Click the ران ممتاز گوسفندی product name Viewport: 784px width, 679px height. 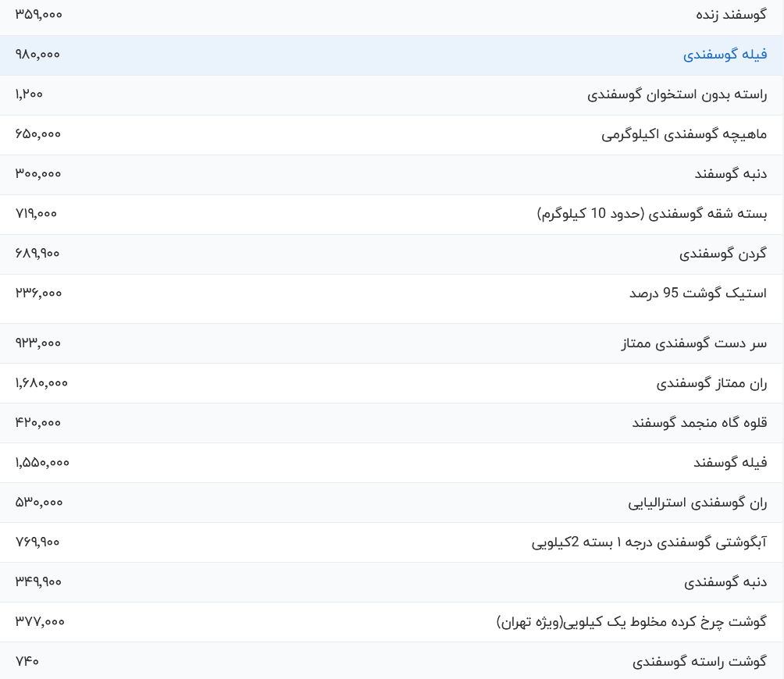pyautogui.click(x=711, y=383)
